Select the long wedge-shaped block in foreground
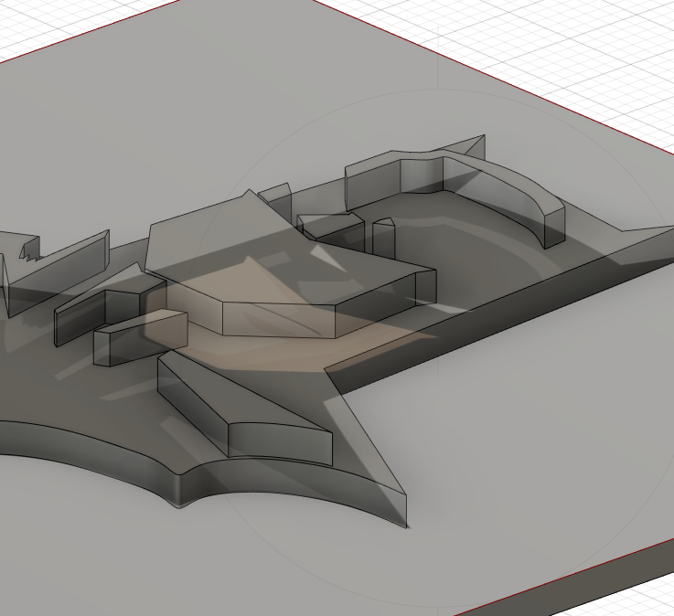 (245, 409)
